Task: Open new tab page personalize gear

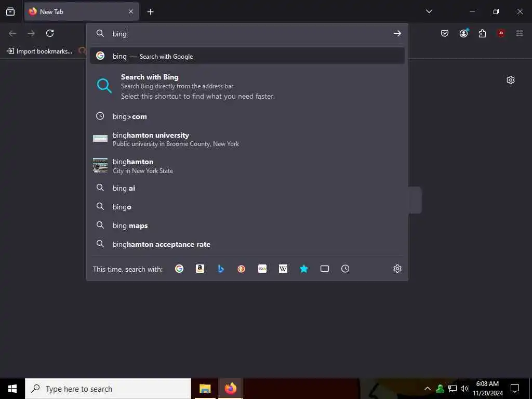Action: pyautogui.click(x=510, y=80)
